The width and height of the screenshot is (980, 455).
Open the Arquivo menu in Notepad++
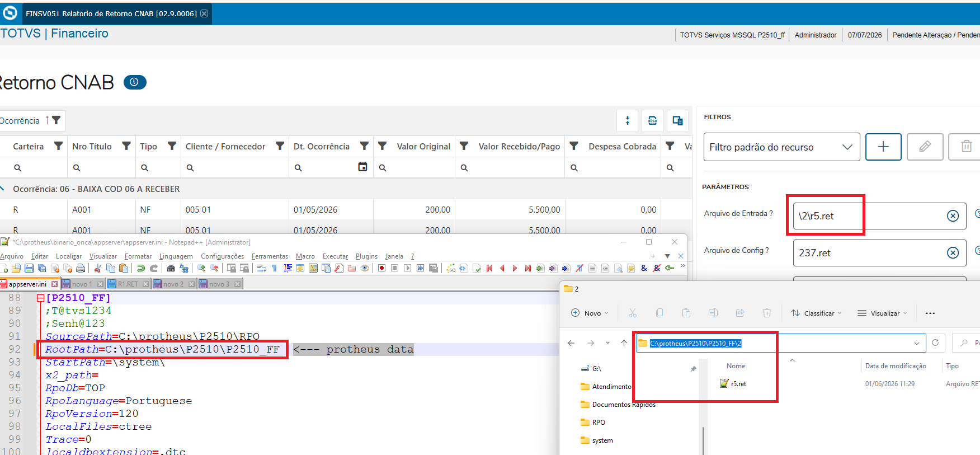coord(12,256)
